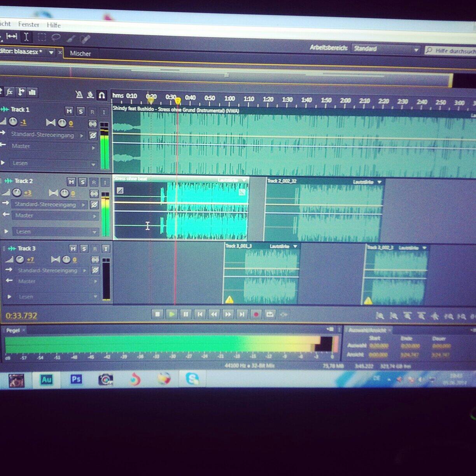Move playhead to previous marker

tap(199, 314)
